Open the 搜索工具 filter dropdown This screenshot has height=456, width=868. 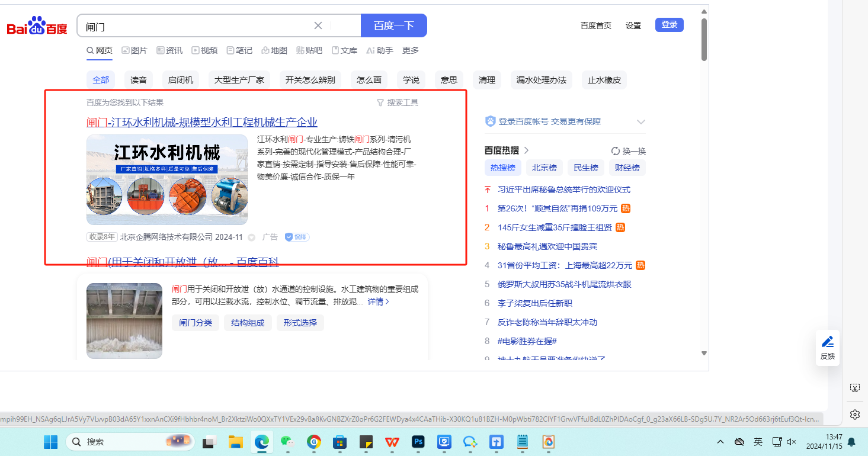398,102
